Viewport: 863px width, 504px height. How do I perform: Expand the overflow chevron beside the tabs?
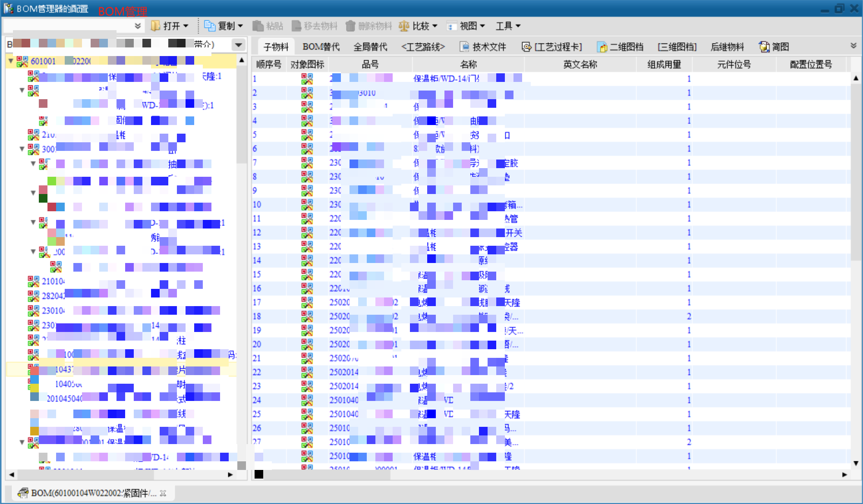853,46
